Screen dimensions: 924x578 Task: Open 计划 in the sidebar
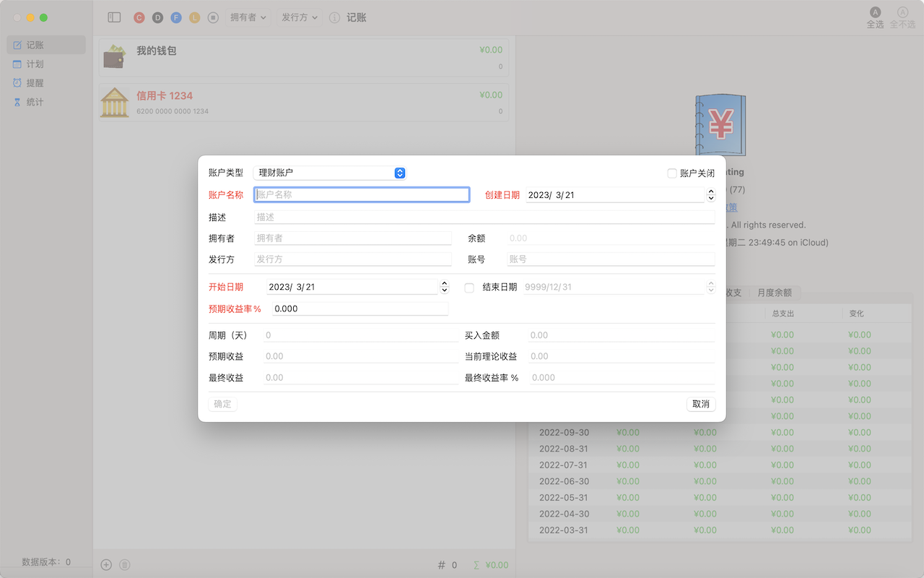click(46, 64)
